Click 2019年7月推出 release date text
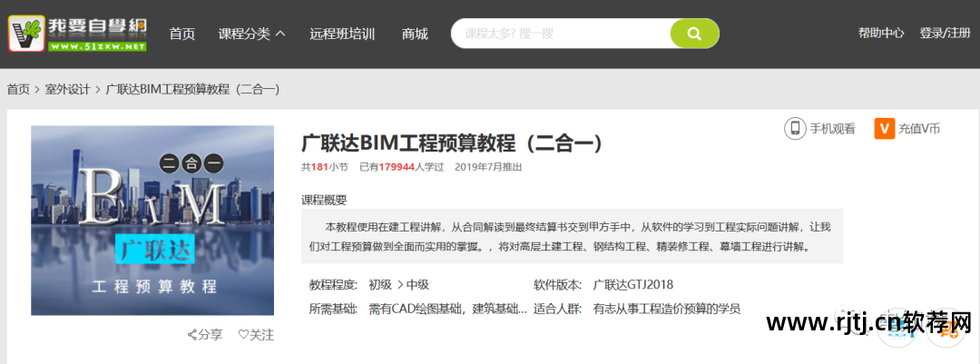The height and width of the screenshot is (364, 980). pos(488,167)
